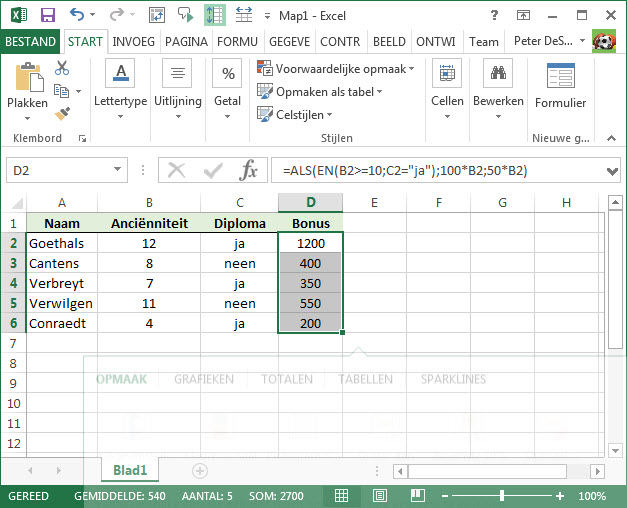Click the Bonus cell with 1200
Image resolution: width=627 pixels, height=508 pixels.
311,243
